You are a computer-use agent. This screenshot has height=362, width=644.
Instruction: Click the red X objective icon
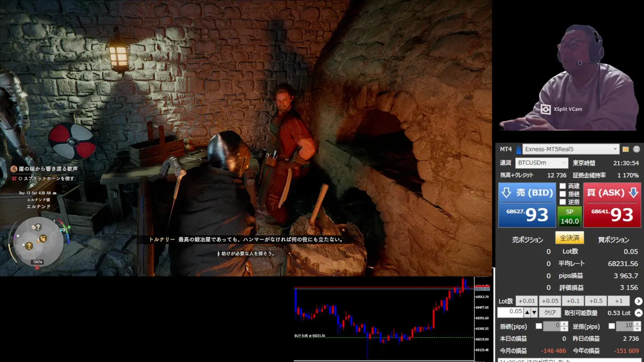(x=14, y=178)
